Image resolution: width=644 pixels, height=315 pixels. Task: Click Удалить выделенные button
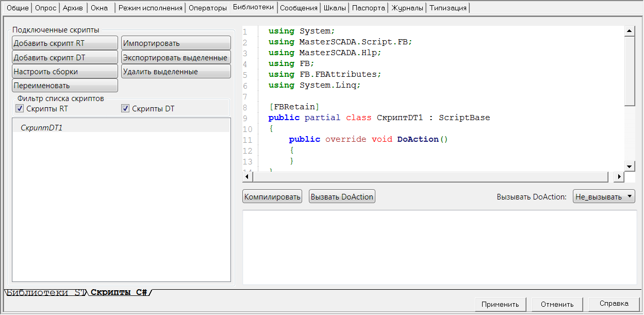coord(176,71)
